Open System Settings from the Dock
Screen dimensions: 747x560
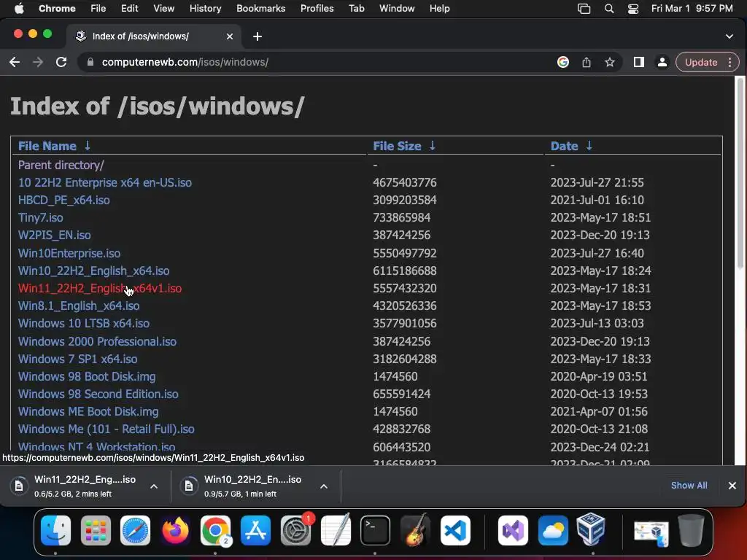(x=295, y=530)
